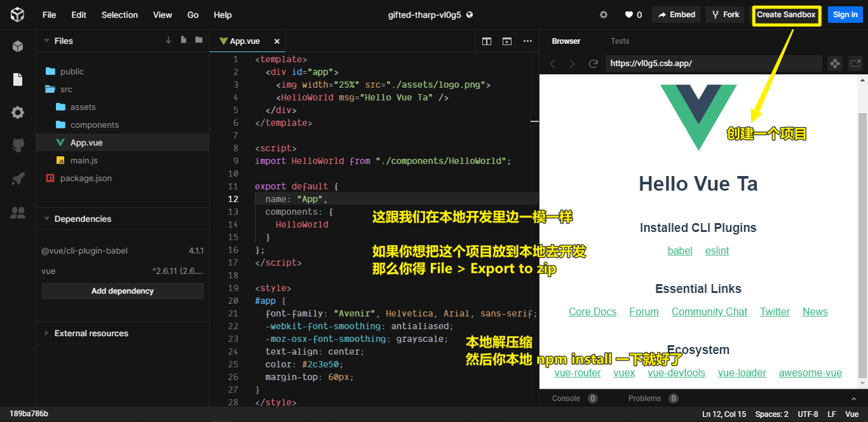Image resolution: width=868 pixels, height=422 pixels.
Task: Open the Selection menu
Action: 119,15
